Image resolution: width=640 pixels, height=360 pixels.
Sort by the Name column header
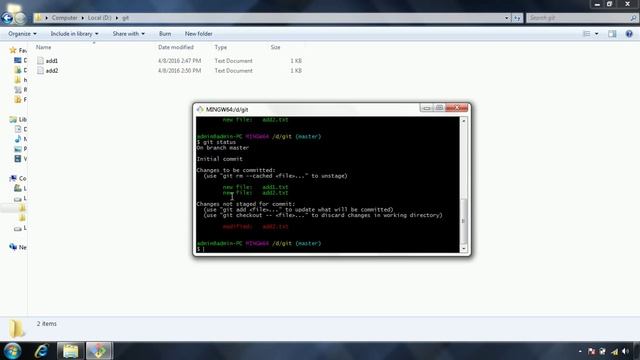coord(44,47)
